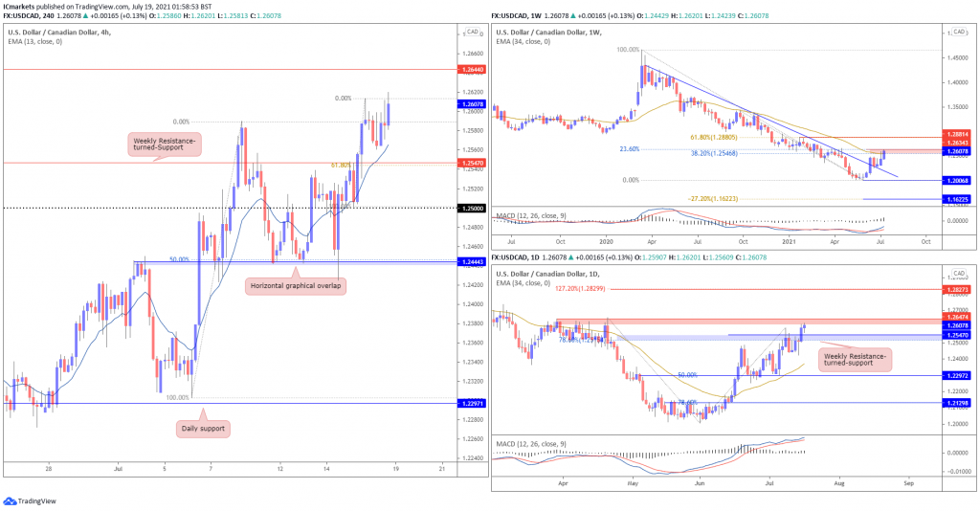Click the TradingView logo in bottom-left corner
The width and height of the screenshot is (980, 511).
click(30, 500)
